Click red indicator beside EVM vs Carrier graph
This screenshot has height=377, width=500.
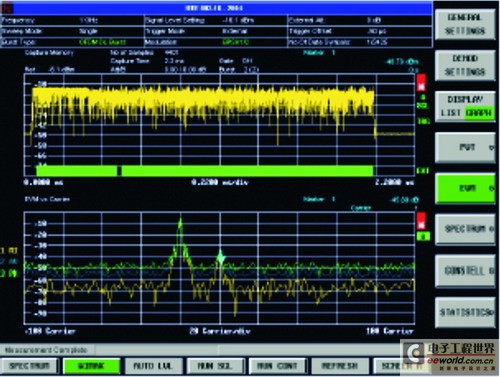[421, 221]
